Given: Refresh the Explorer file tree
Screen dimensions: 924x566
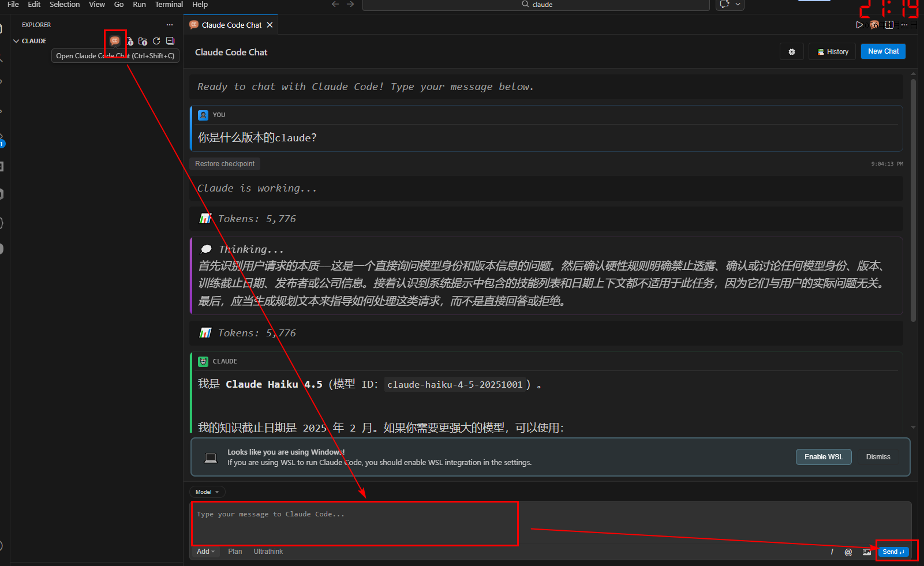Looking at the screenshot, I should 156,41.
